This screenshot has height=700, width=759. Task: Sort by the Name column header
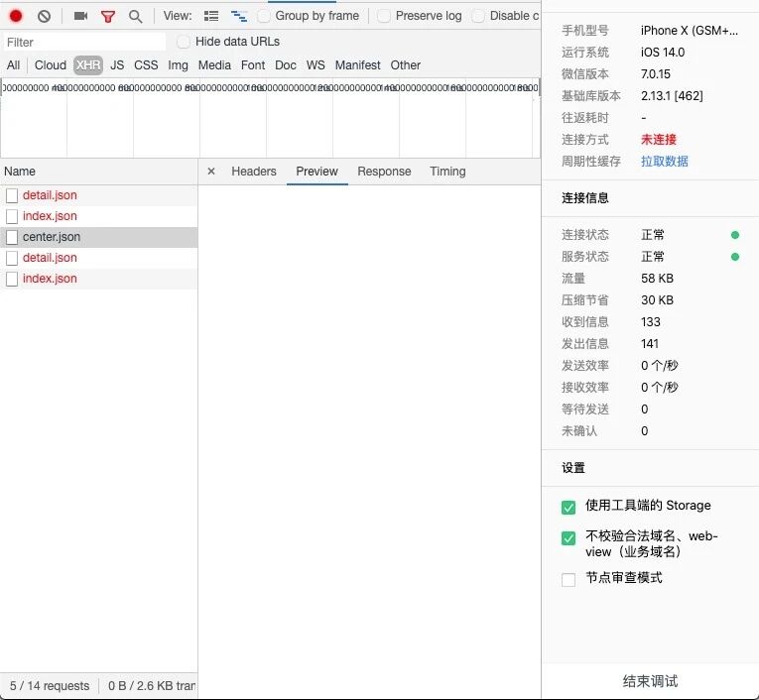coord(99,172)
